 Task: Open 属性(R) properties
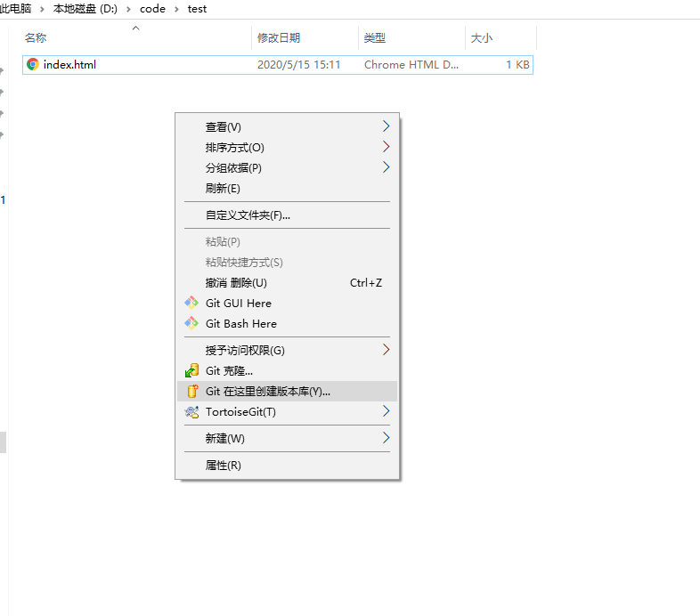tap(287, 466)
